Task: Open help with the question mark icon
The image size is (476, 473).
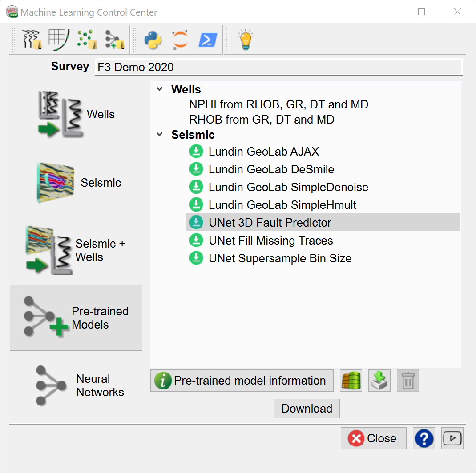Action: pyautogui.click(x=424, y=439)
